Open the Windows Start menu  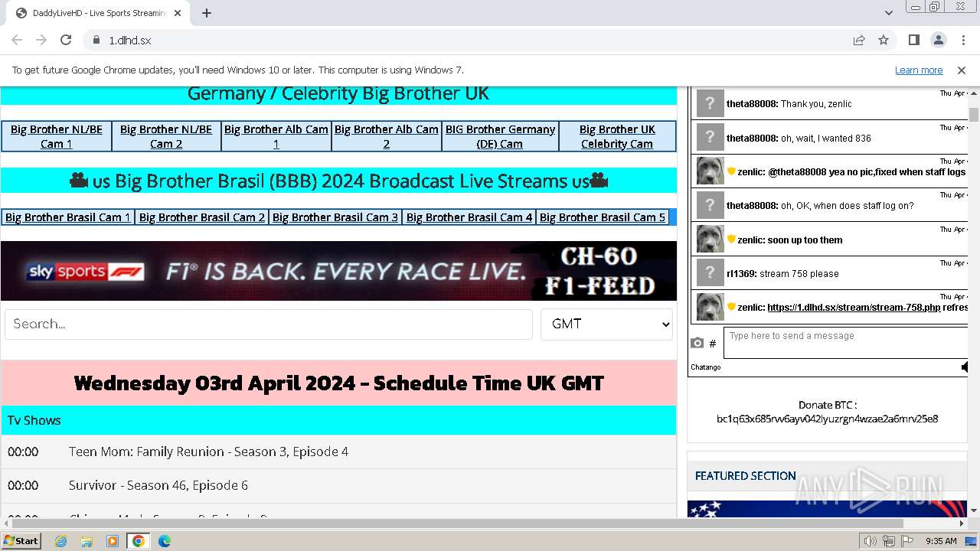21,540
